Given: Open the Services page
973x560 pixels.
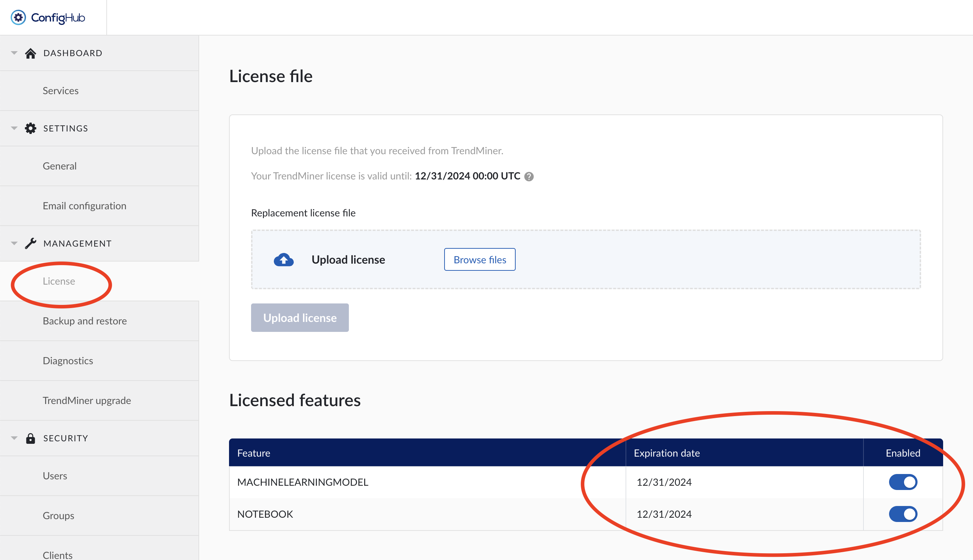Looking at the screenshot, I should click(x=99, y=91).
